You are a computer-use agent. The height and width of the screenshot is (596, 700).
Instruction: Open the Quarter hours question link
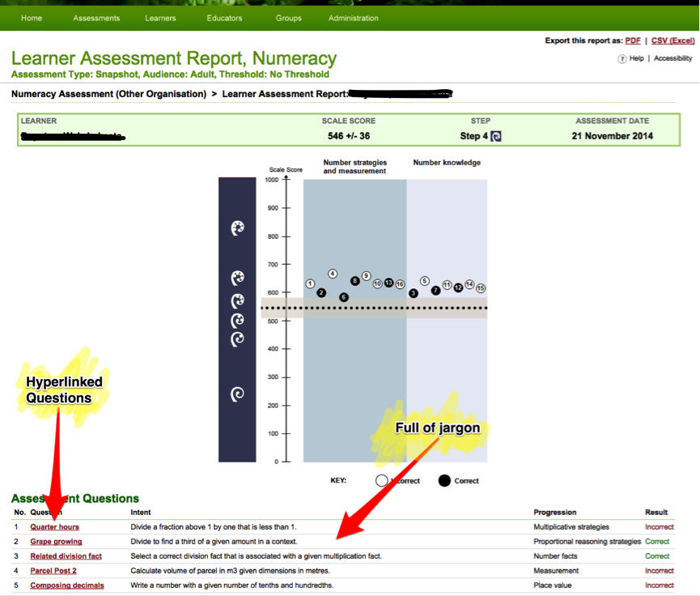[54, 527]
